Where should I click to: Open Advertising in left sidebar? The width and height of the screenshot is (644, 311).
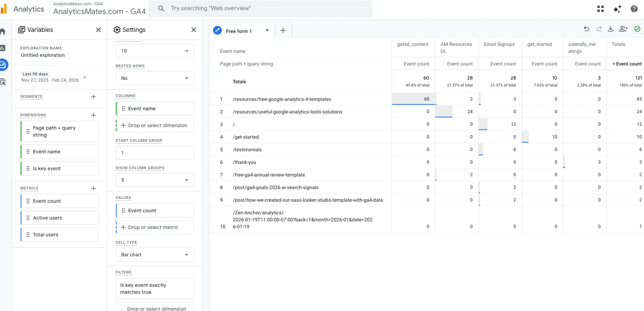point(3,82)
